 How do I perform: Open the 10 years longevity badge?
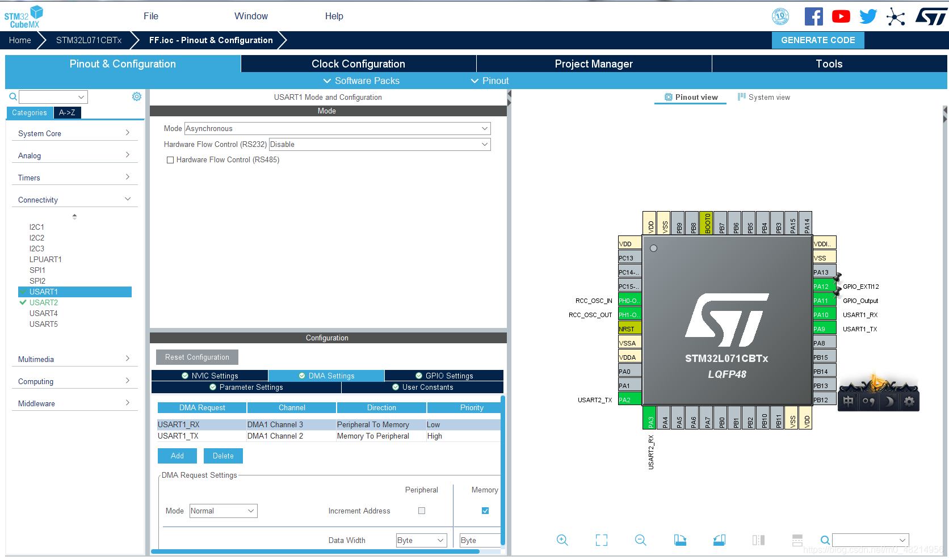[x=780, y=16]
